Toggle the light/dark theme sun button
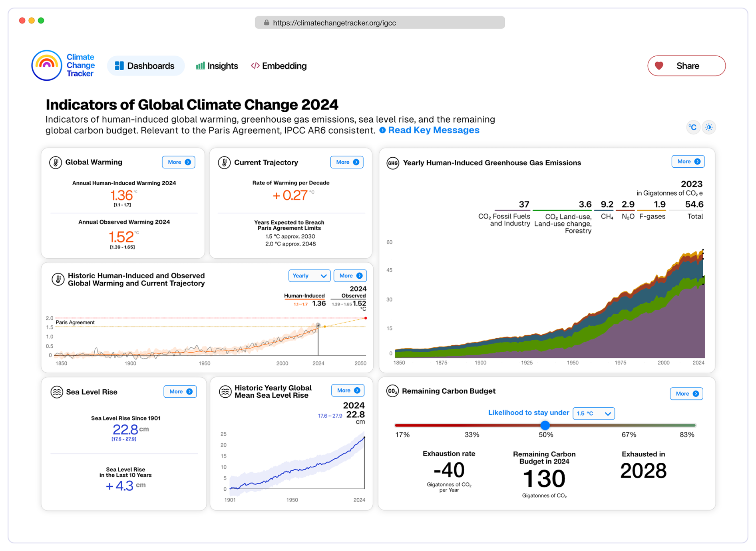This screenshot has height=551, width=756. tap(709, 127)
